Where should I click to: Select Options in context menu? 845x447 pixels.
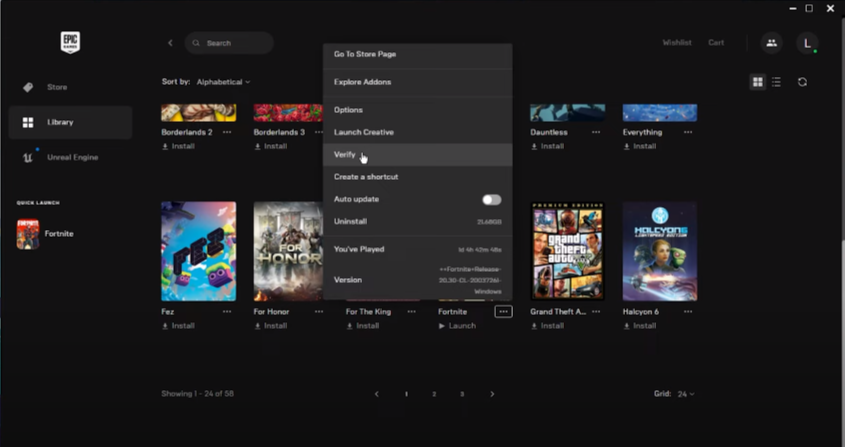coord(418,110)
